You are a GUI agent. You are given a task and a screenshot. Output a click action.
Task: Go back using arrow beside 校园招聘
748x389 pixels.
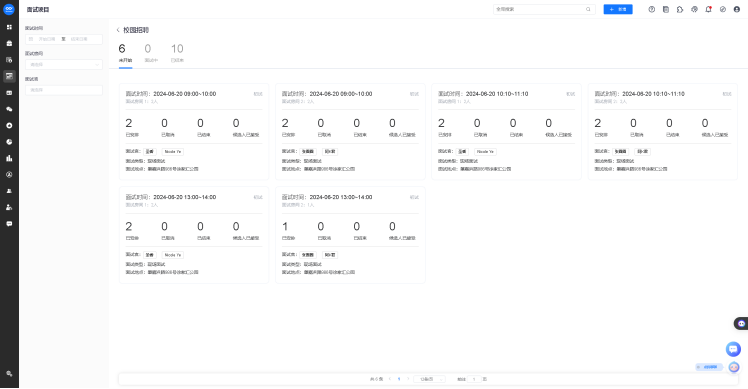(x=118, y=30)
